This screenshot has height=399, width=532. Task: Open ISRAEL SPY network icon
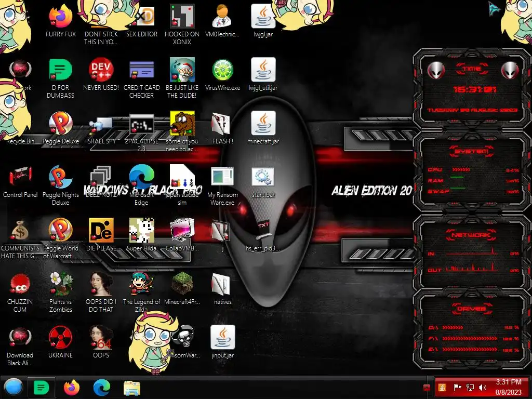[x=101, y=125]
